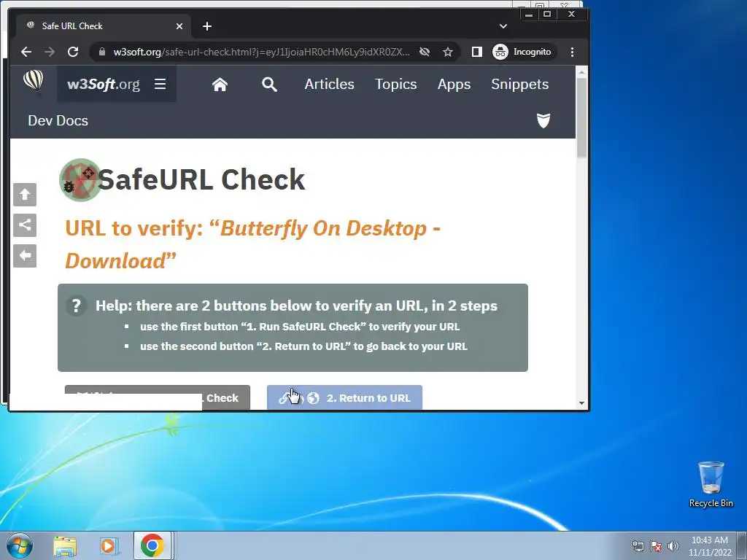Click the Incognito profile button
Image resolution: width=747 pixels, height=560 pixels.
(x=522, y=52)
